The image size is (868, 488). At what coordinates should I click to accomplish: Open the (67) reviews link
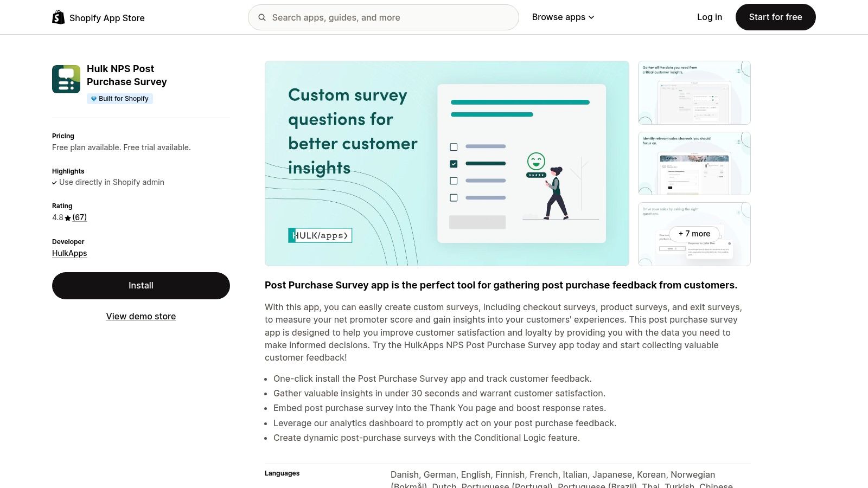pos(79,217)
